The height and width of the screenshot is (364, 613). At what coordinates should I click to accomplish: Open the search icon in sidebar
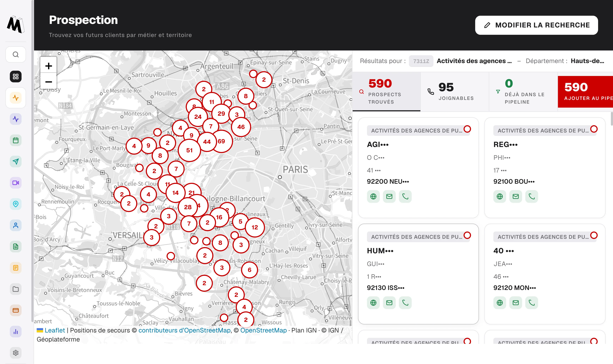(x=16, y=54)
